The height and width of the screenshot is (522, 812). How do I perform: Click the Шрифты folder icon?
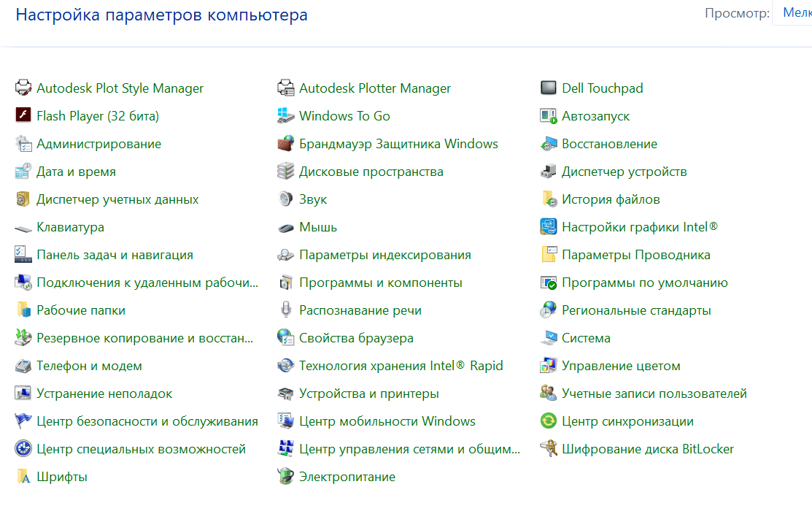pyautogui.click(x=23, y=477)
